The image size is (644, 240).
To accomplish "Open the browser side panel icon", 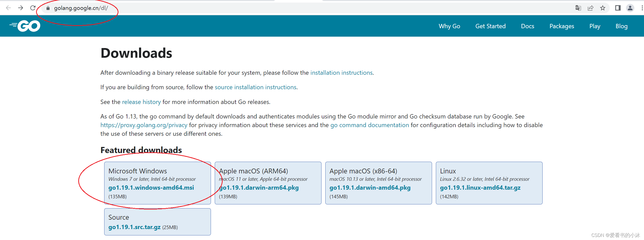I will tap(618, 8).
